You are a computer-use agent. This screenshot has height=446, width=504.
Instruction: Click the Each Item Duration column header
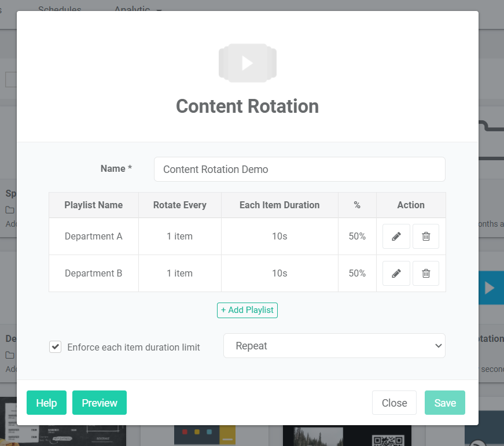coord(279,205)
